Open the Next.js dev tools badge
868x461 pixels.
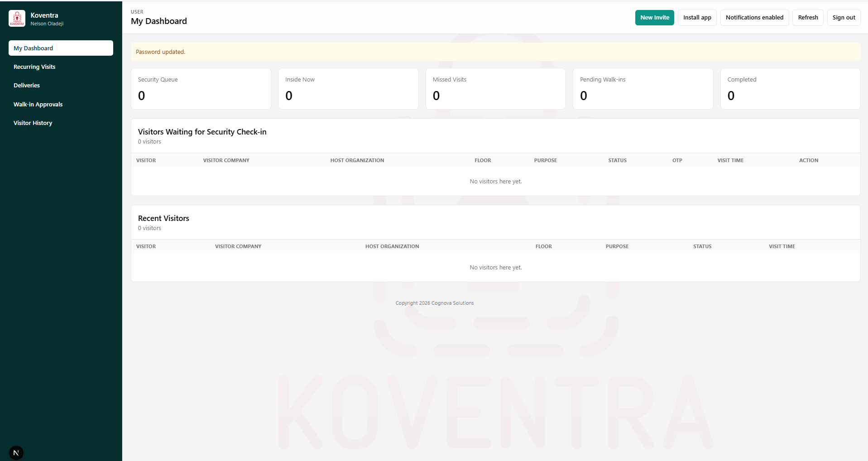coord(16,452)
